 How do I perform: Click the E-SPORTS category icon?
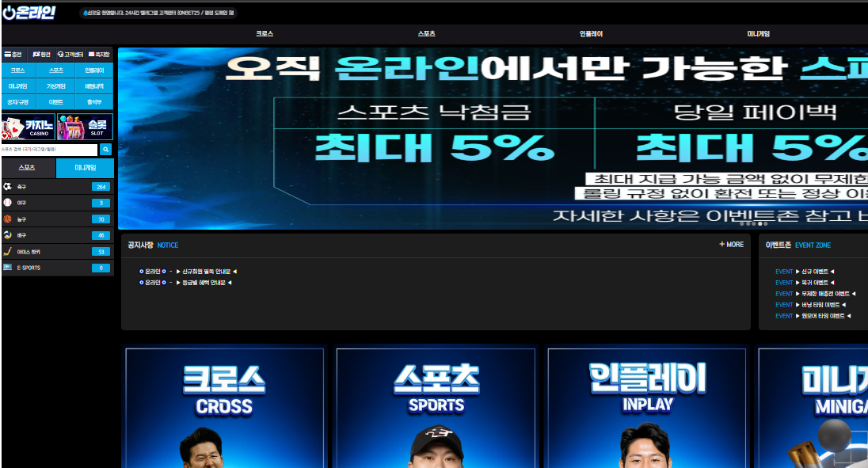[7, 268]
